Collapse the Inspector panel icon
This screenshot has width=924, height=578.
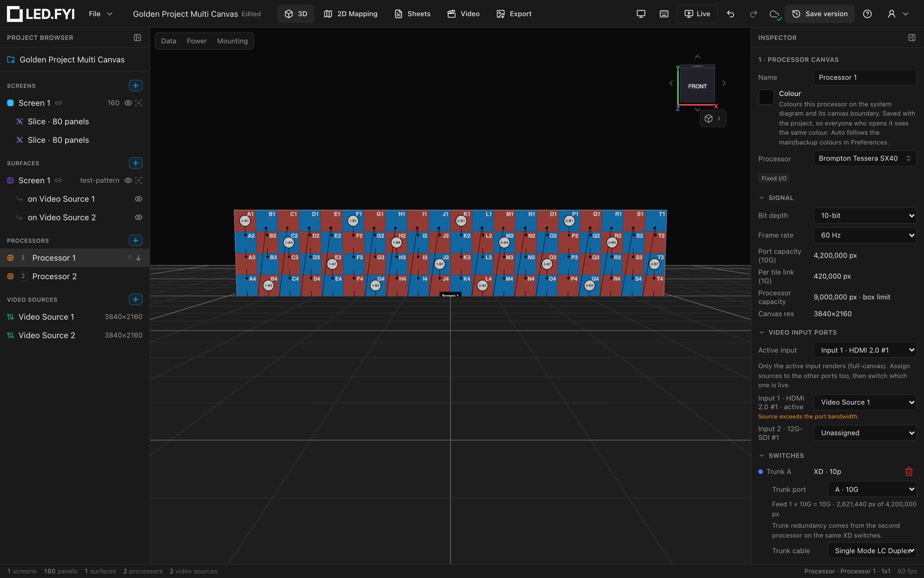(912, 38)
